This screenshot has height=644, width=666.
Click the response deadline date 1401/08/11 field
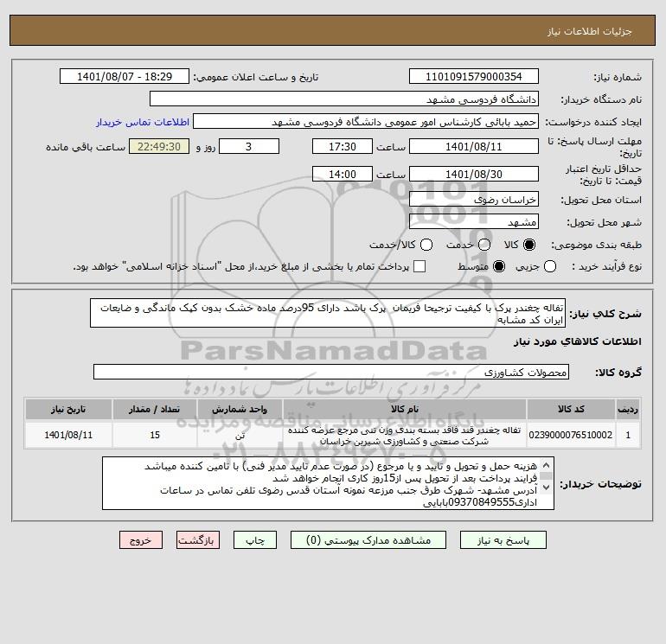click(474, 146)
